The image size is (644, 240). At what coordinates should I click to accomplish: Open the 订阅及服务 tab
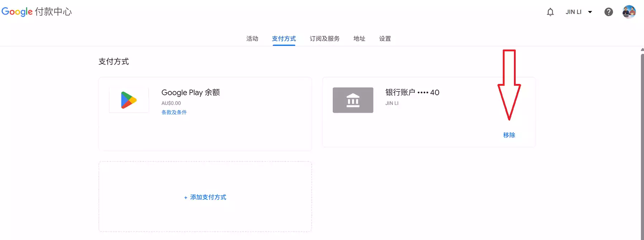(324, 38)
